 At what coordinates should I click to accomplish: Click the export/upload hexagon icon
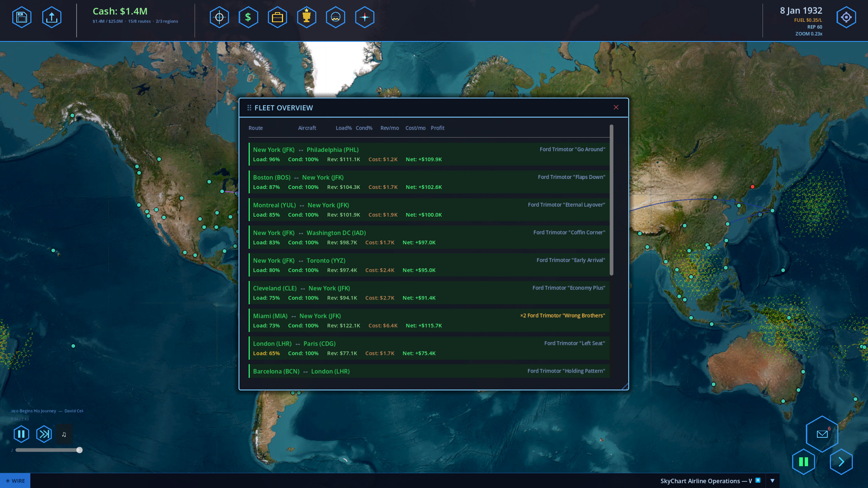coord(52,17)
